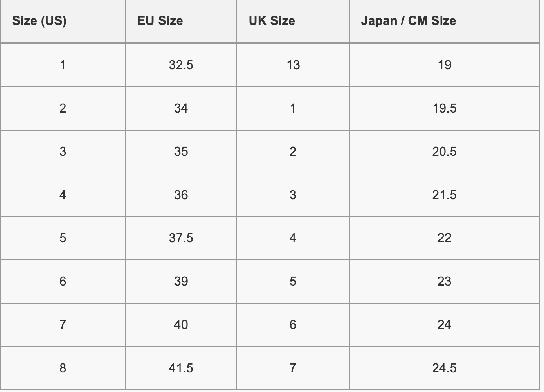Select the EU size 36 cell
Screen dimensions: 544x392
click(x=181, y=195)
